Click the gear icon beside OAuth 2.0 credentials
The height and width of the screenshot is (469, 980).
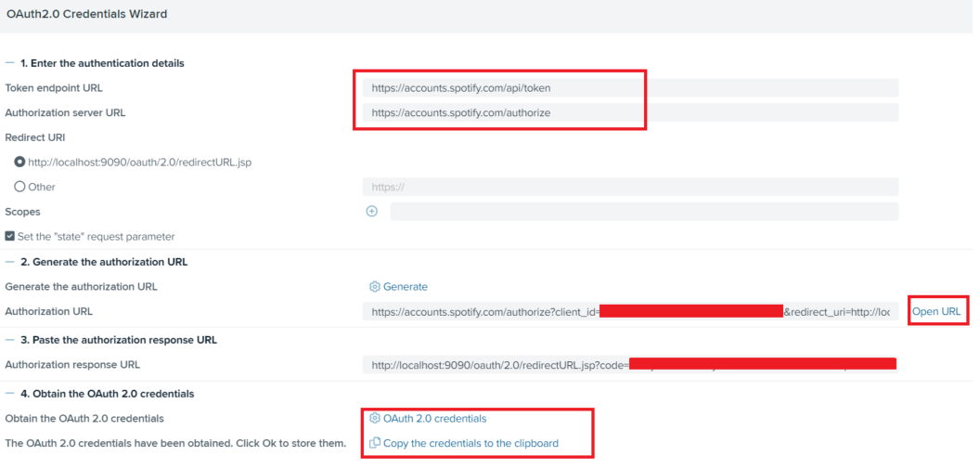click(374, 418)
